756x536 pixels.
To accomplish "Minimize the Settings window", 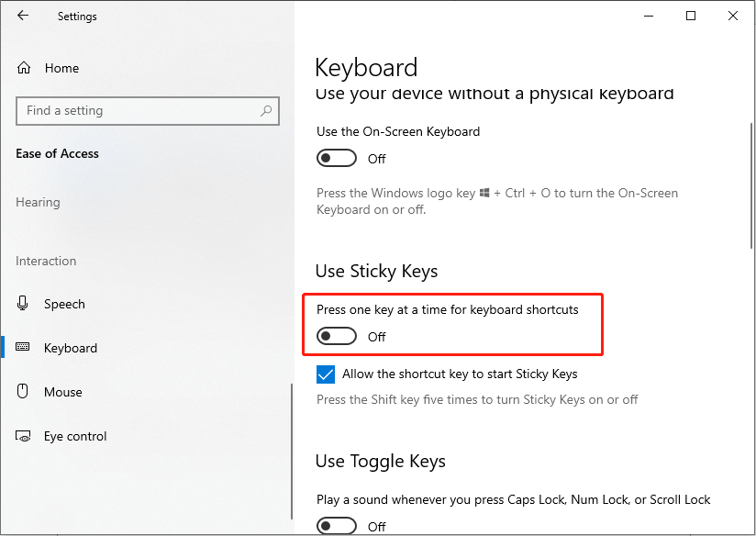I will 649,16.
